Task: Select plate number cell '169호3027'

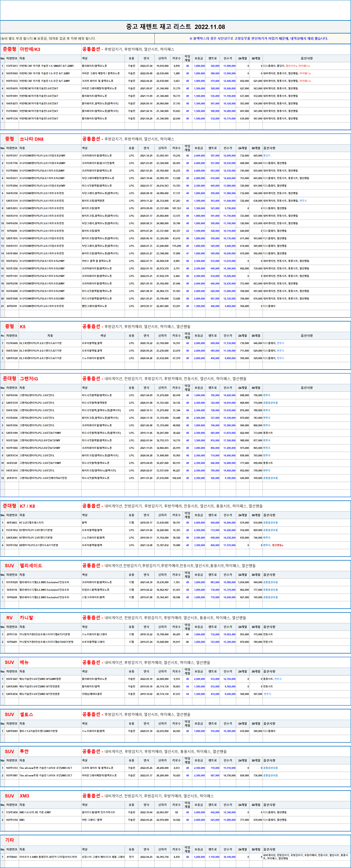Action: pyautogui.click(x=12, y=679)
